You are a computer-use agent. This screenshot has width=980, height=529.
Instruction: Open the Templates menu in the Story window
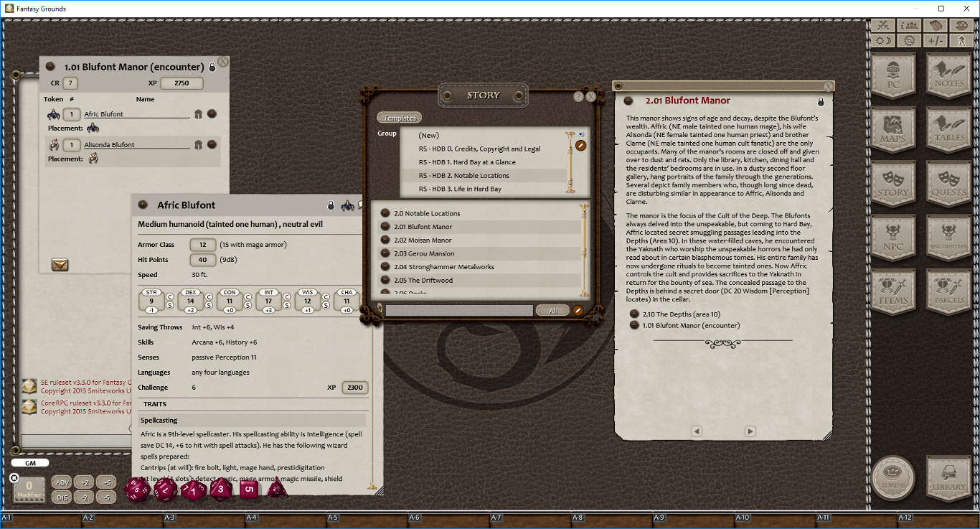400,117
